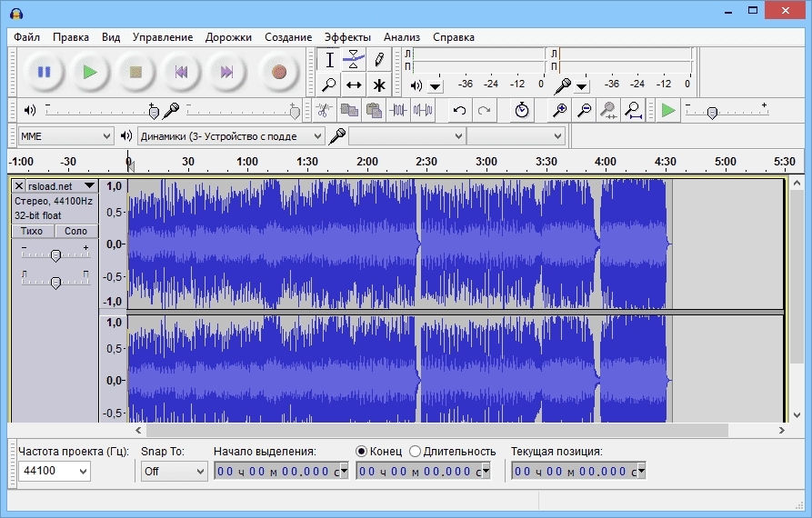Open the input meter dropdown arrow
Viewport: 812px width, 518px height.
[x=581, y=86]
